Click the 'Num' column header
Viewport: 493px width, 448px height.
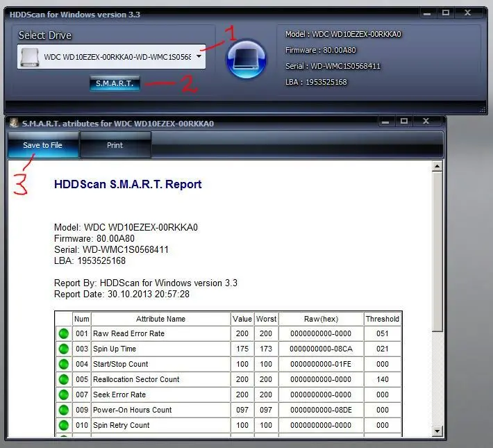(x=82, y=319)
